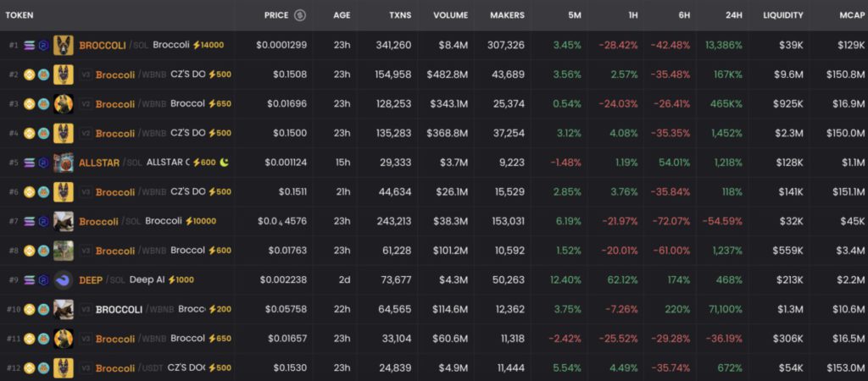Click the dollar currency icon beside PRICE
This screenshot has width=868, height=381.
300,15
